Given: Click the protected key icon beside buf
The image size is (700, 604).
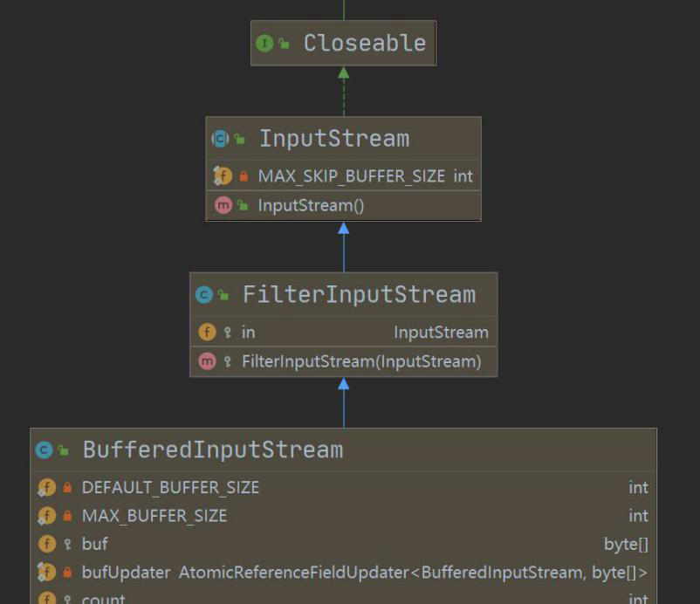Looking at the screenshot, I should (67, 544).
